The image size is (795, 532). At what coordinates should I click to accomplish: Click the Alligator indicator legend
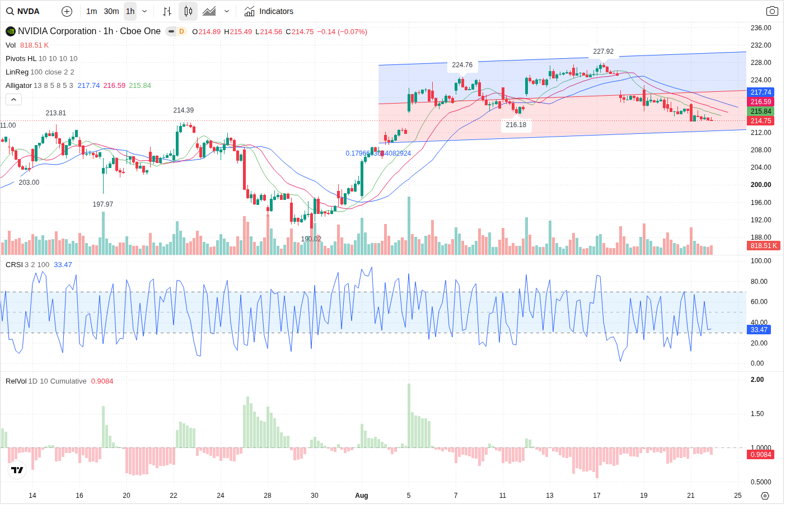pyautogui.click(x=18, y=86)
